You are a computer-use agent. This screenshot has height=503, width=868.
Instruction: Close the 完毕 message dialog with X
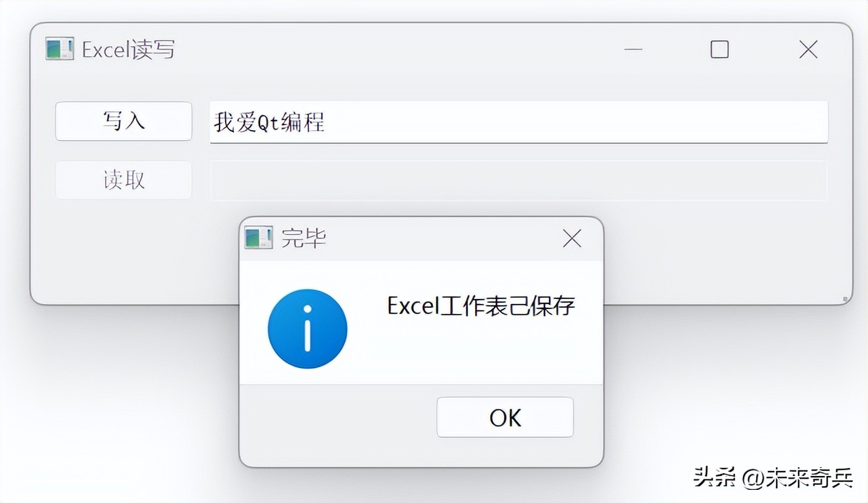point(572,238)
